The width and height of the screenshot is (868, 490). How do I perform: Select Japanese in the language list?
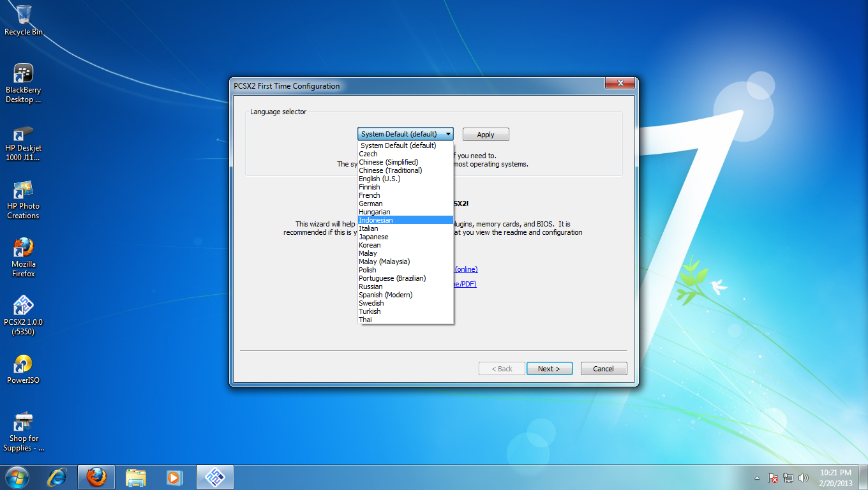(405, 237)
